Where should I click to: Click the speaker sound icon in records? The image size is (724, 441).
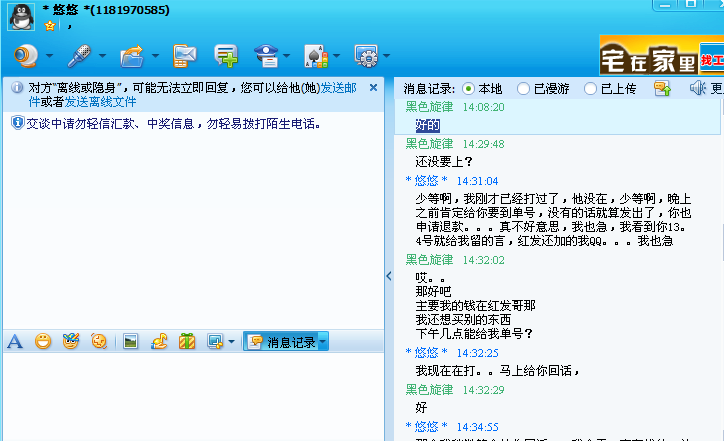tap(698, 88)
